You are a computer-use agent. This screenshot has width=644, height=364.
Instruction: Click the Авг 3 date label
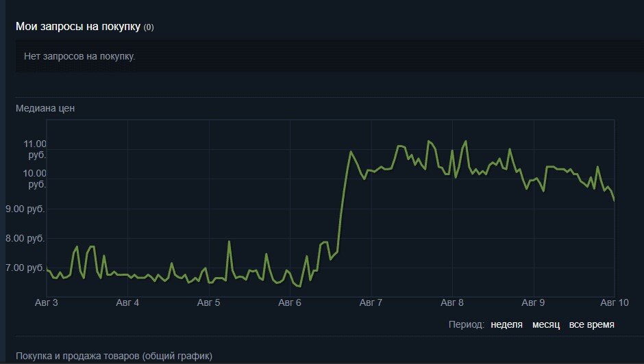click(x=47, y=303)
